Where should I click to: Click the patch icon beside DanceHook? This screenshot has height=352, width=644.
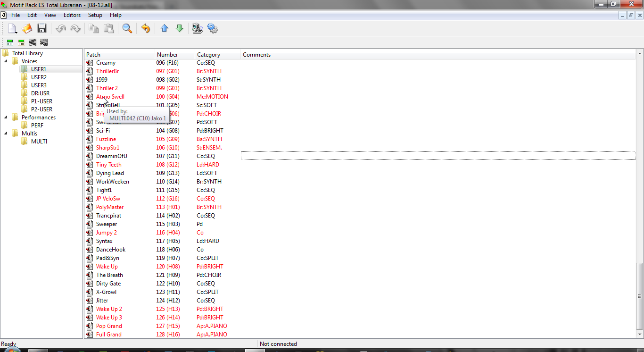pos(90,250)
